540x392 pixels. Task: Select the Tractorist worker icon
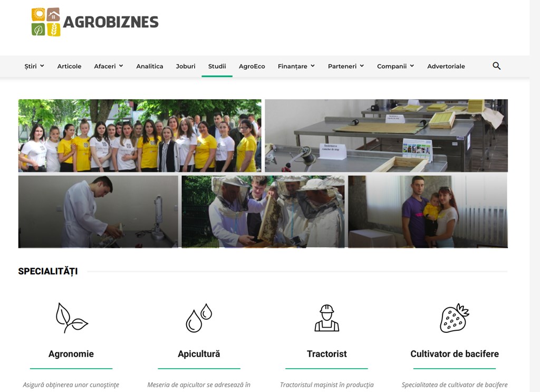[326, 318]
